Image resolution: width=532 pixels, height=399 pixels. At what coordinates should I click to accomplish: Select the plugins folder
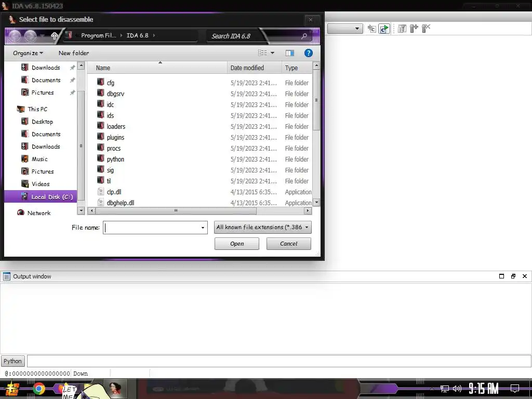point(115,137)
